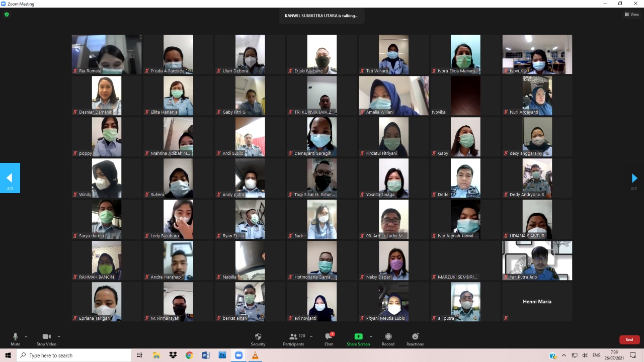Open the Participants panel
The height and width of the screenshot is (362, 644).
pos(293,337)
